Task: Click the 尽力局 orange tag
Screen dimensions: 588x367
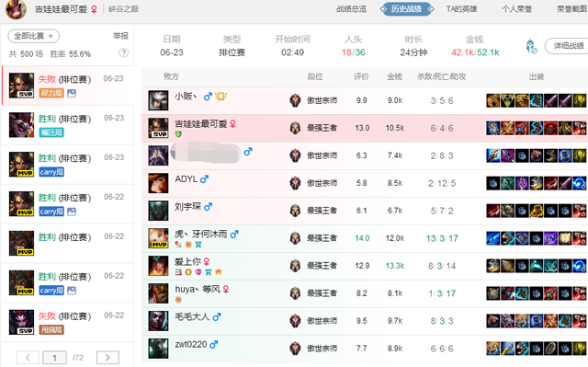Action: pyautogui.click(x=51, y=93)
